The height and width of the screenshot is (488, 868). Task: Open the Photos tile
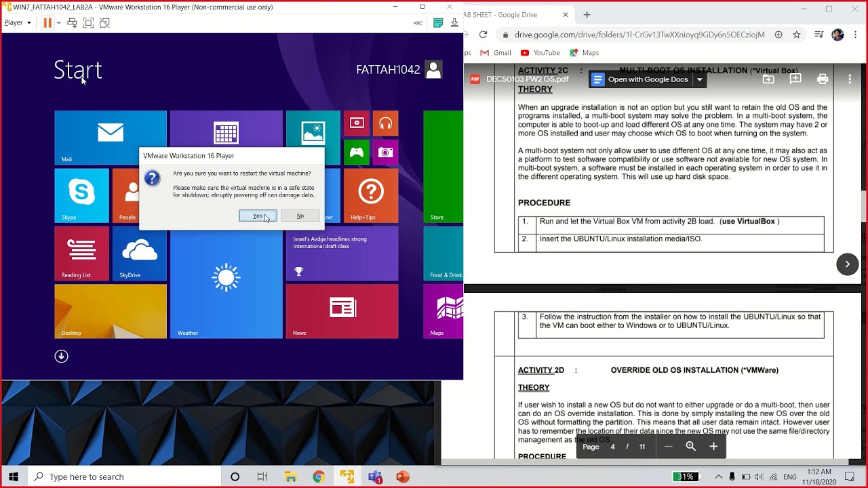point(313,129)
